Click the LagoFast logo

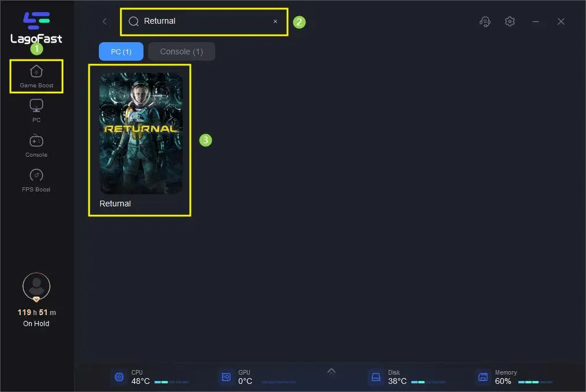[x=36, y=28]
